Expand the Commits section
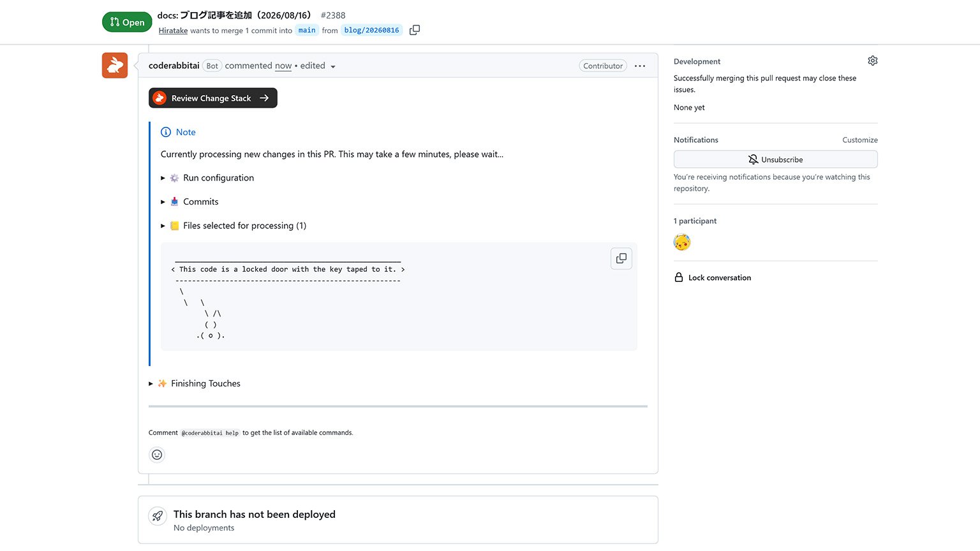The height and width of the screenshot is (551, 980). click(x=190, y=202)
